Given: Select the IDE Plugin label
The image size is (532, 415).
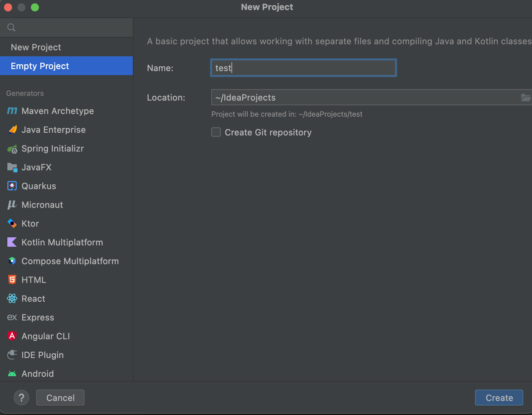Looking at the screenshot, I should pos(43,355).
